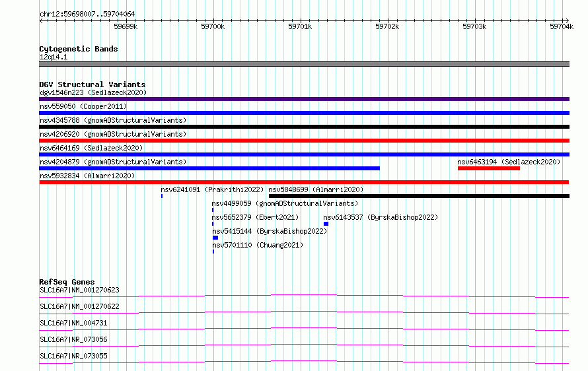Open the nsv5701110 (Chuang2021) label

pyautogui.click(x=258, y=245)
